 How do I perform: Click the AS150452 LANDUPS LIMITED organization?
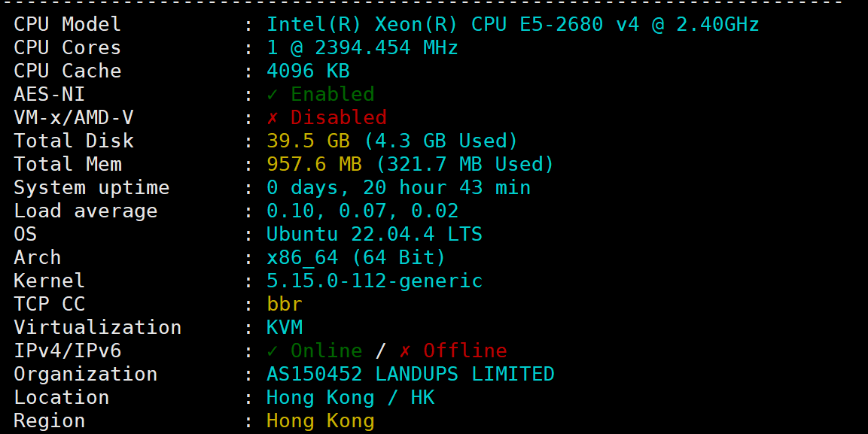(x=410, y=375)
